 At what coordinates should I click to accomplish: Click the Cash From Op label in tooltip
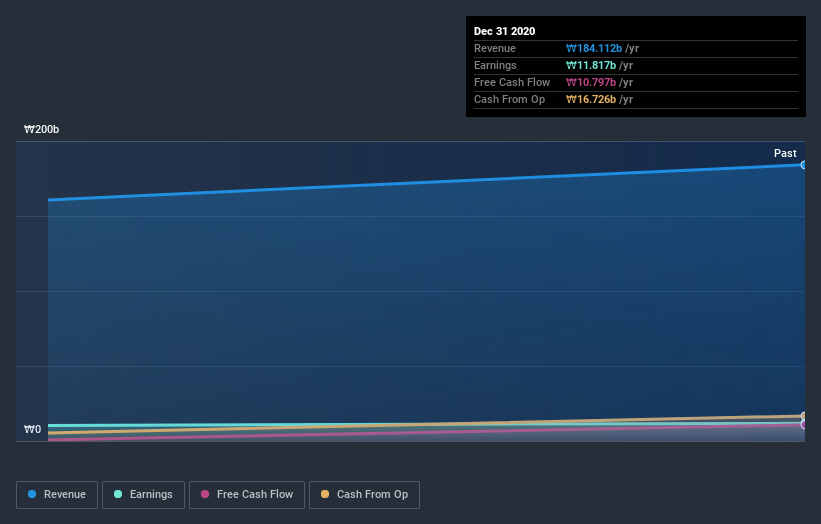[x=509, y=99]
